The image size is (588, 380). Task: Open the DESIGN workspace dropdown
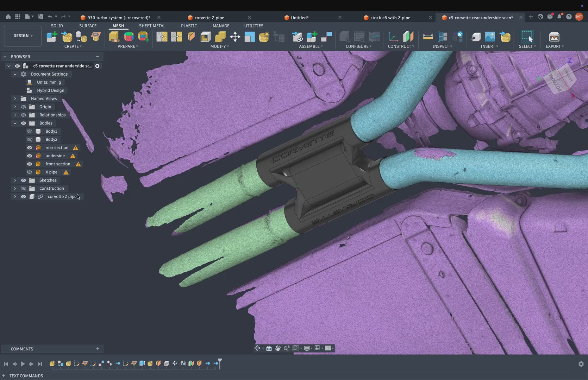click(23, 36)
